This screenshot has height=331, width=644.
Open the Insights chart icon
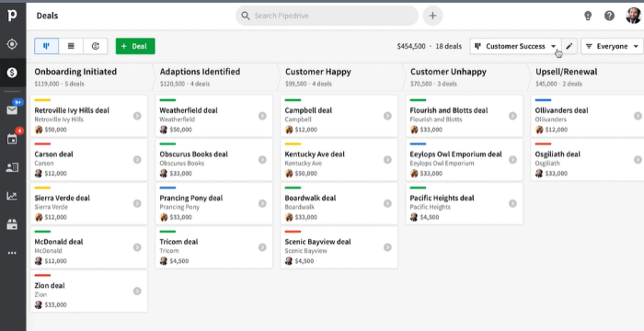(12, 196)
